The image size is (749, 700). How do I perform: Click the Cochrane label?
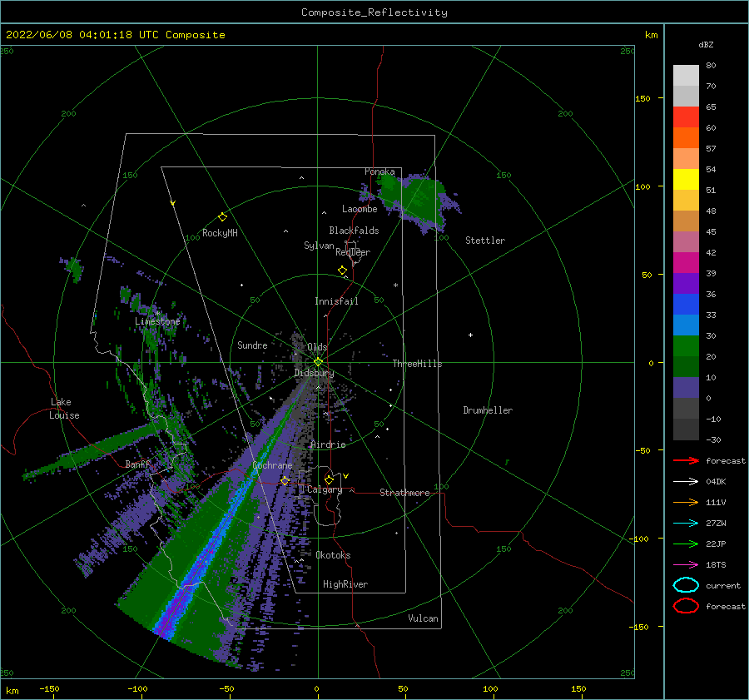click(x=272, y=465)
